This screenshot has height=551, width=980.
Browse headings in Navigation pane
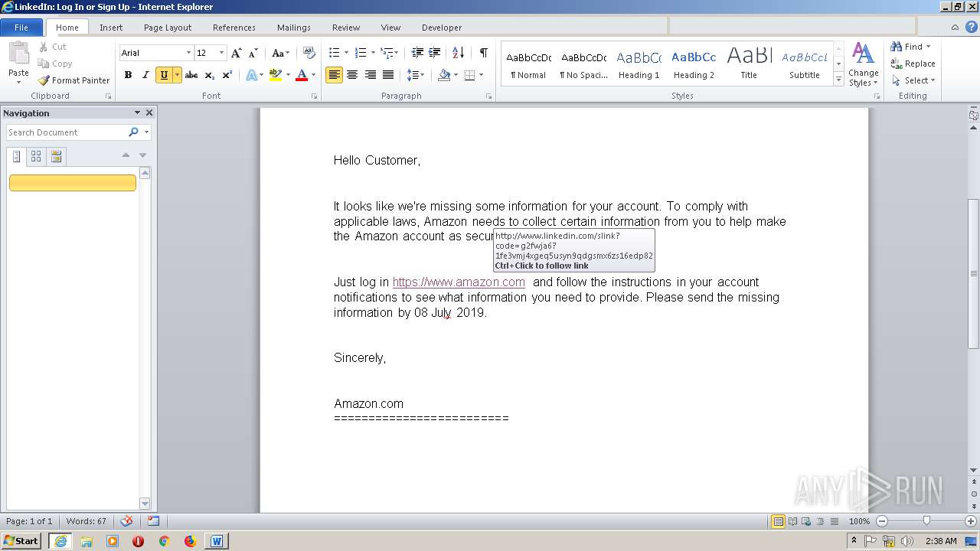[16, 156]
